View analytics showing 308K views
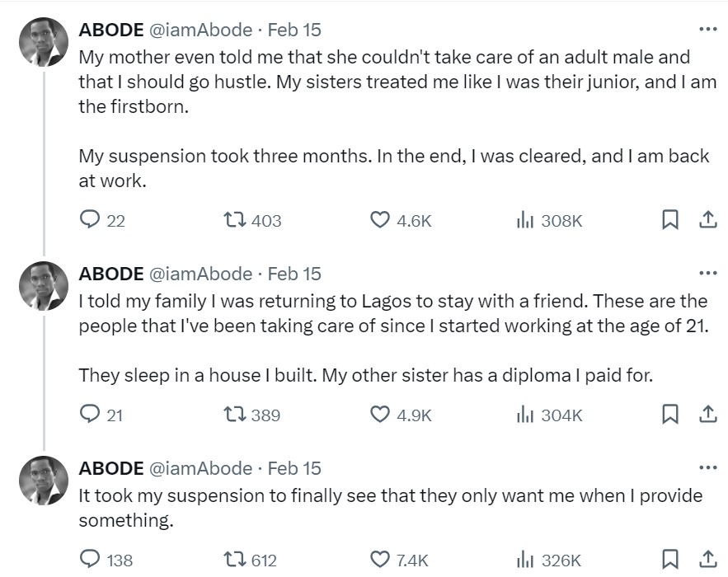728x577 pixels. click(524, 220)
